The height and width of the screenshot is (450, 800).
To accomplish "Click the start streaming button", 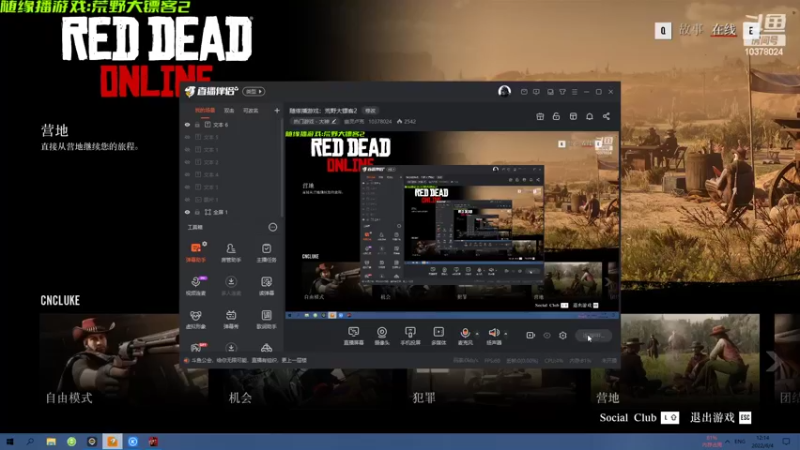I will [x=593, y=335].
